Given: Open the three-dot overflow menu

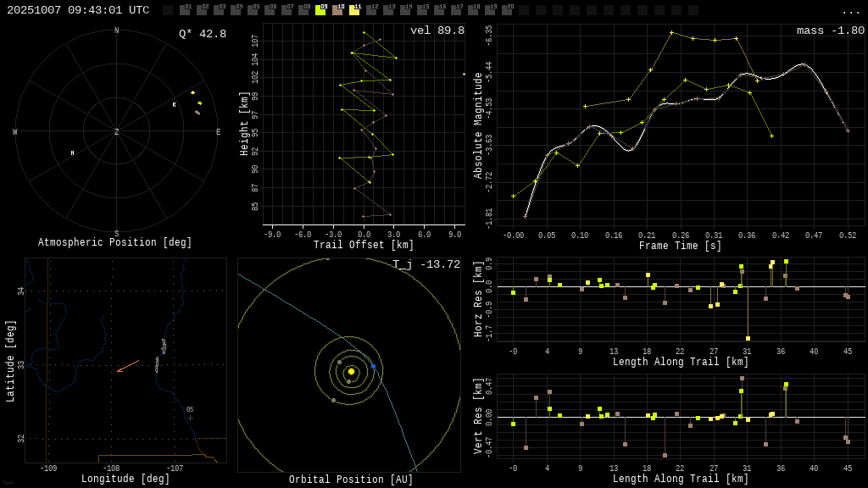Looking at the screenshot, I should (x=850, y=11).
